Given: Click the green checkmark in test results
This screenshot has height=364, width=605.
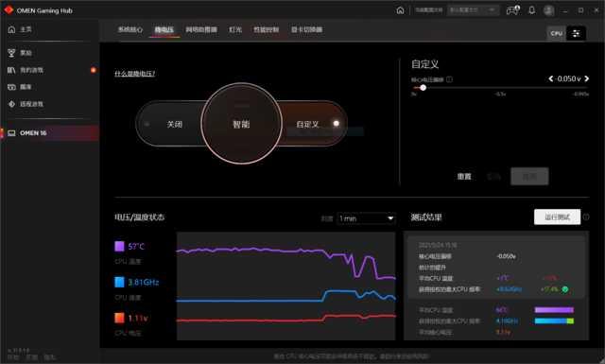Looking at the screenshot, I should [x=565, y=289].
